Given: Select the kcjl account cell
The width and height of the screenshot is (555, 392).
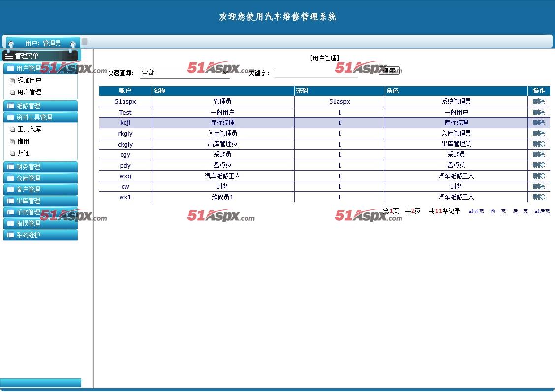Looking at the screenshot, I should [x=125, y=123].
